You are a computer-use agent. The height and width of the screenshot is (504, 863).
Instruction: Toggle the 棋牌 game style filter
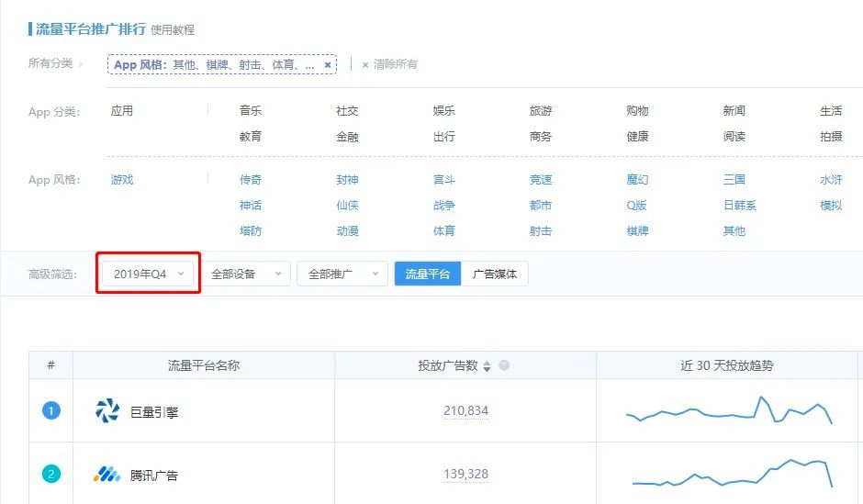point(637,230)
